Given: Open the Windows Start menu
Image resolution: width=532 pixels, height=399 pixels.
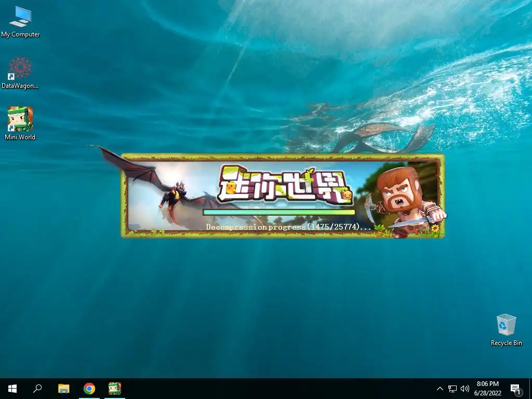Looking at the screenshot, I should pyautogui.click(x=12, y=389).
